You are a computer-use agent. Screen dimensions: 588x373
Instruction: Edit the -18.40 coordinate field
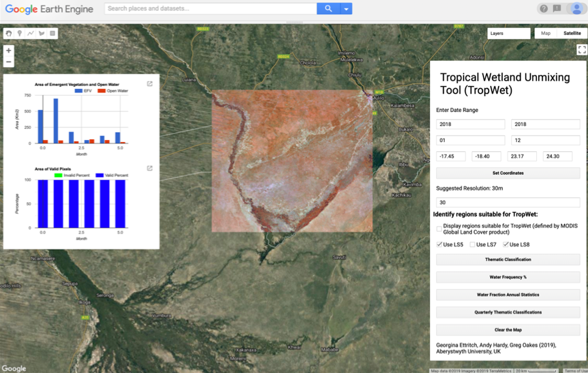coord(487,157)
